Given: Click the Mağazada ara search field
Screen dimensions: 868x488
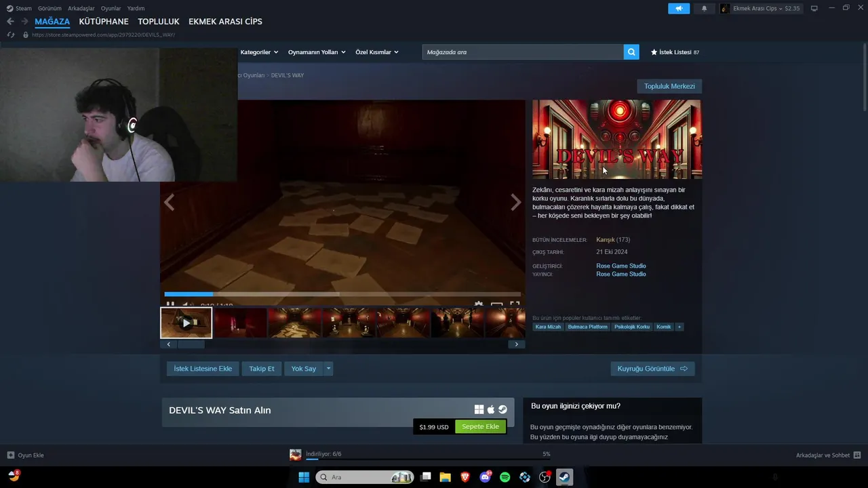Looking at the screenshot, I should click(523, 52).
